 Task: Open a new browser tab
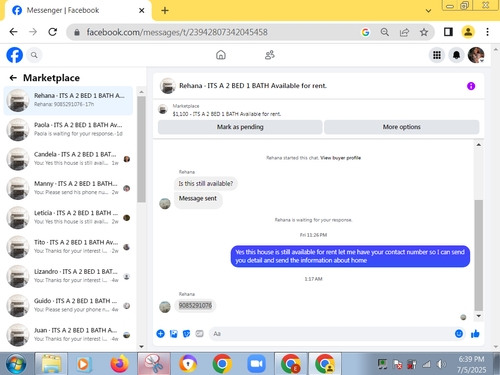(165, 10)
